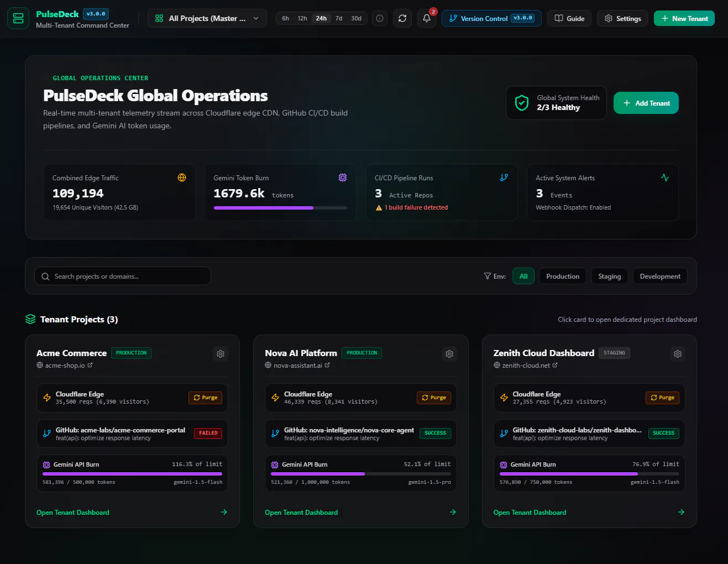Click '1 build failure detected' text
This screenshot has height=564, width=728.
(416, 208)
